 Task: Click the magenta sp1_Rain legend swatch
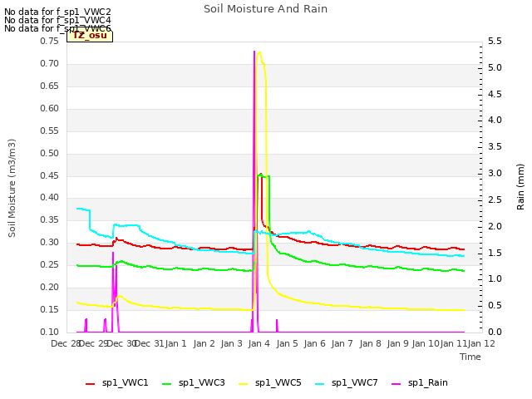tap(397, 384)
